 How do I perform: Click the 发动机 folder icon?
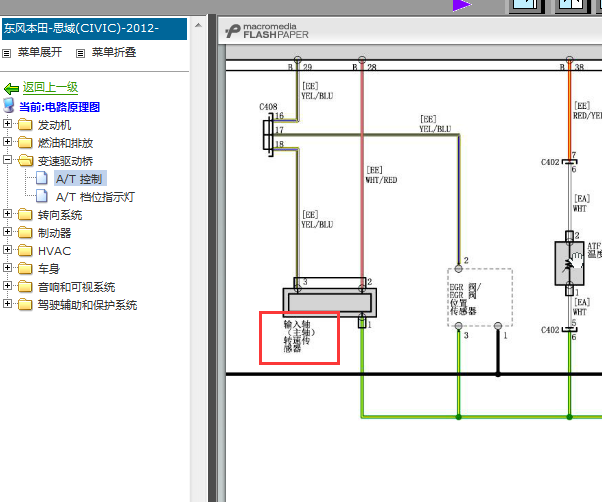pos(25,124)
